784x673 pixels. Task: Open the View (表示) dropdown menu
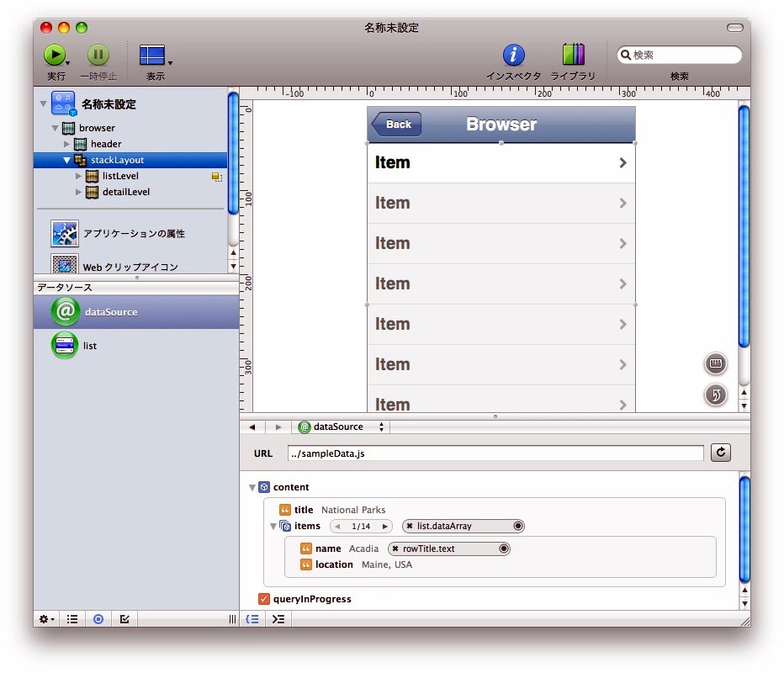155,56
